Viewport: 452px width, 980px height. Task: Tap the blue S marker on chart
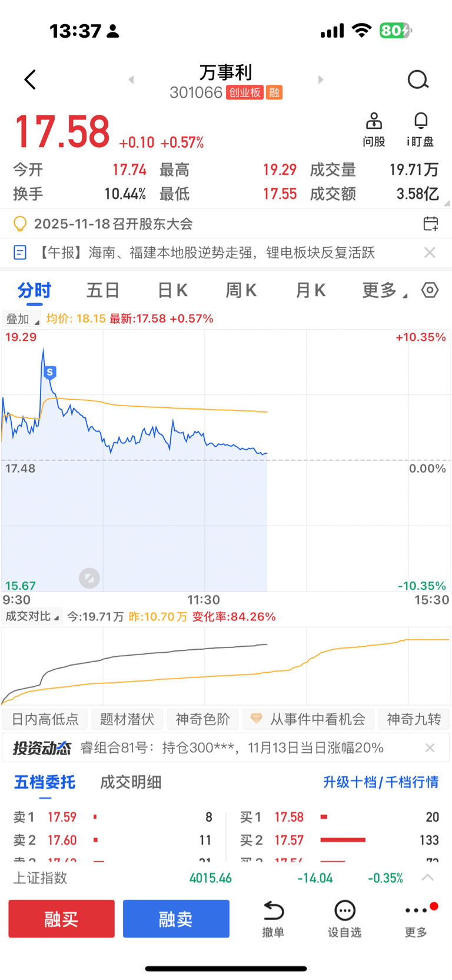click(x=50, y=372)
